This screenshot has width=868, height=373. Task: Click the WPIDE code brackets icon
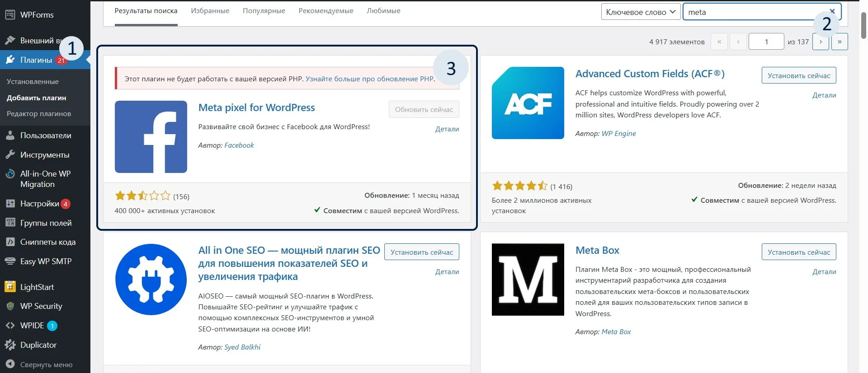pos(10,325)
